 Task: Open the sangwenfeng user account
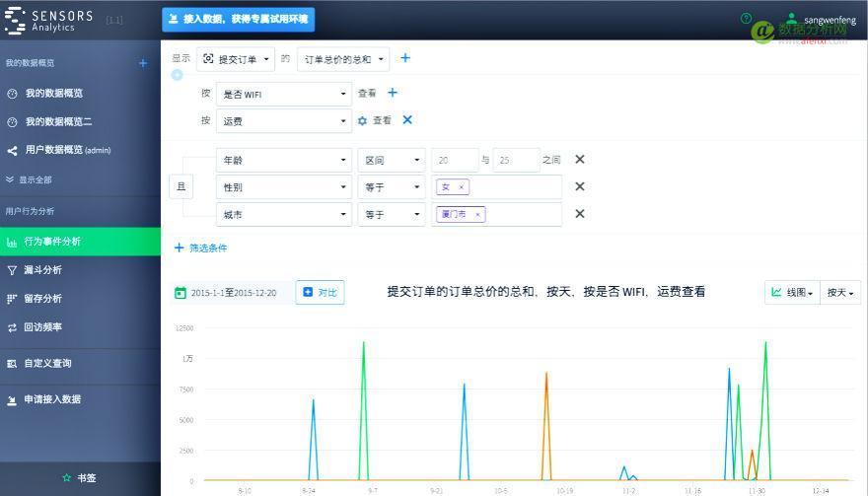point(822,20)
